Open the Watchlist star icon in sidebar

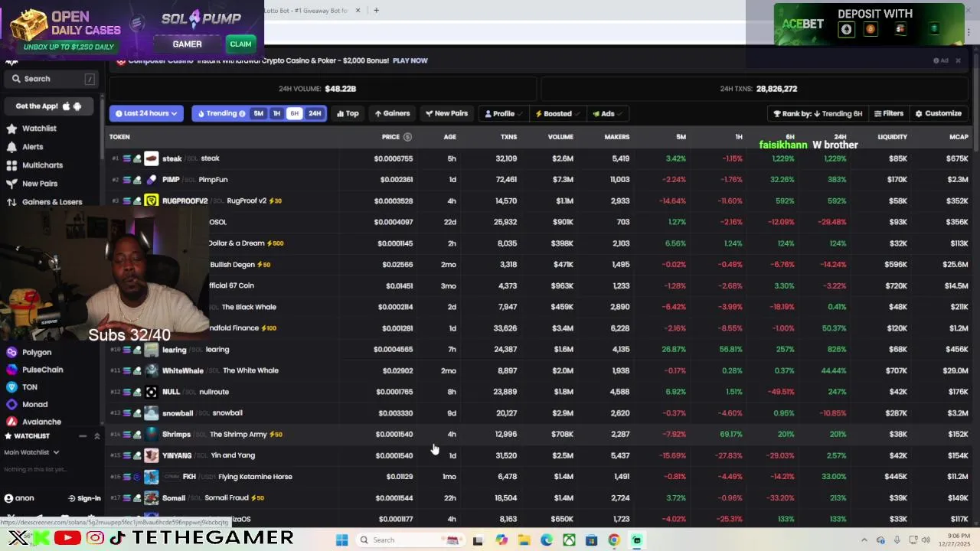(x=11, y=129)
